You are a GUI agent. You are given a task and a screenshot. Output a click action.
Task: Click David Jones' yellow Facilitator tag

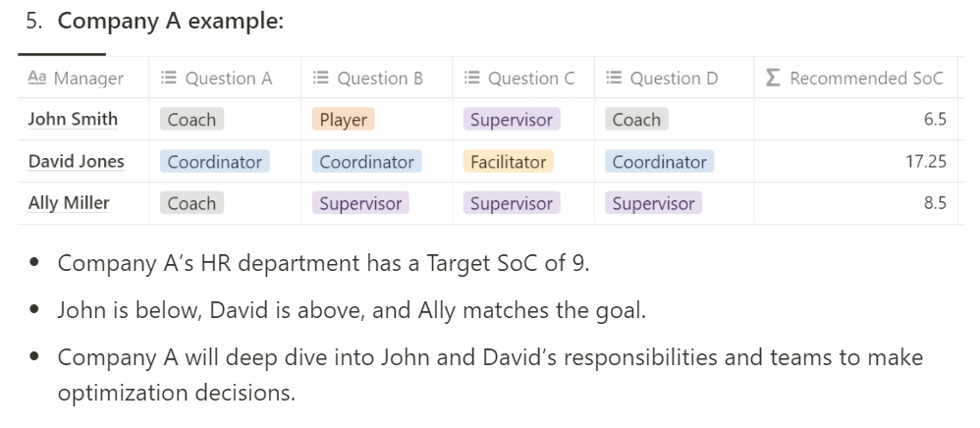click(x=508, y=162)
